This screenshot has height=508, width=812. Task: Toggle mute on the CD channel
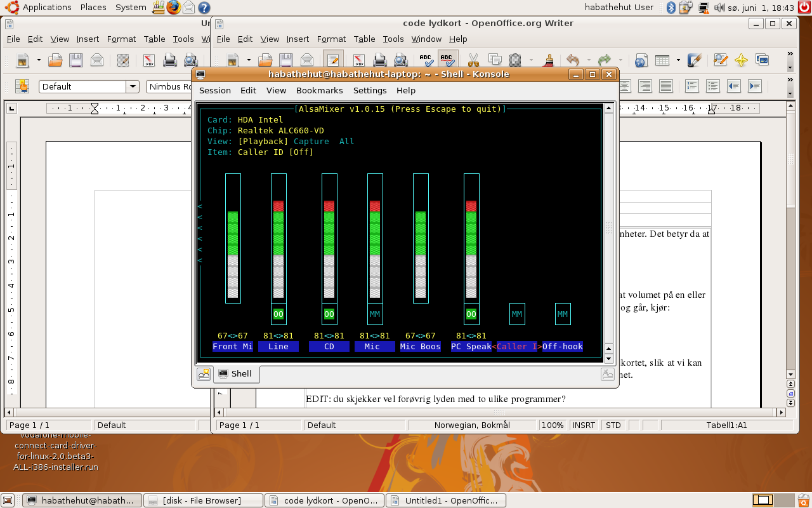pos(329,314)
